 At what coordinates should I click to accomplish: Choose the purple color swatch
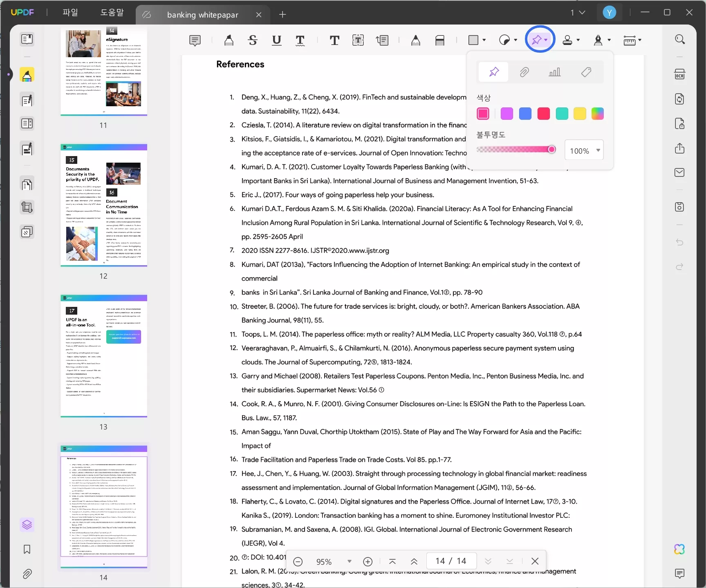507,114
